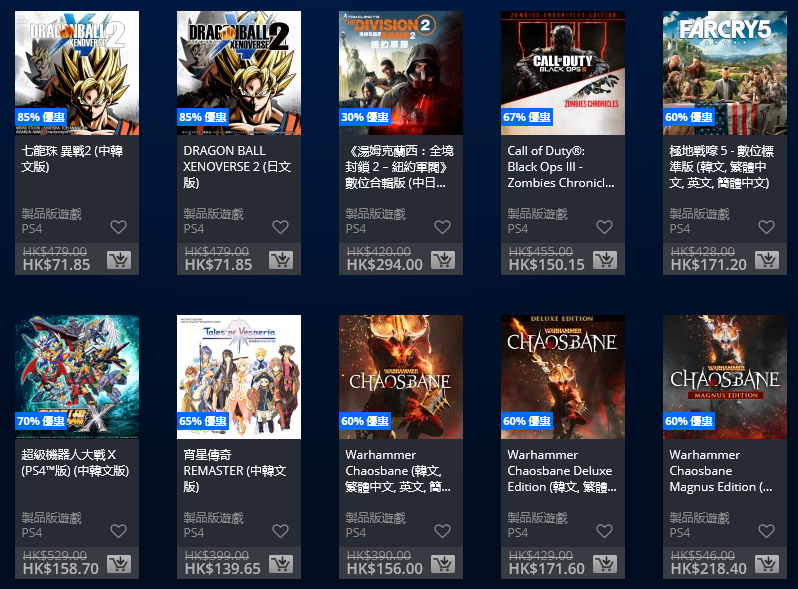
Task: Add Far Cry 5 to cart
Action: pyautogui.click(x=766, y=260)
